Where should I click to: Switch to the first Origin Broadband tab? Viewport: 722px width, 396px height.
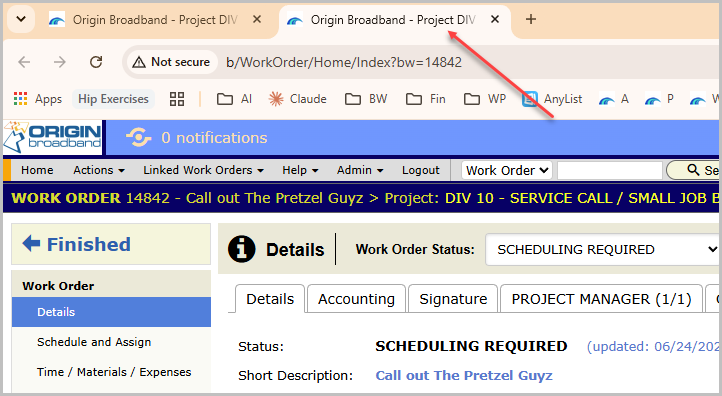(155, 20)
